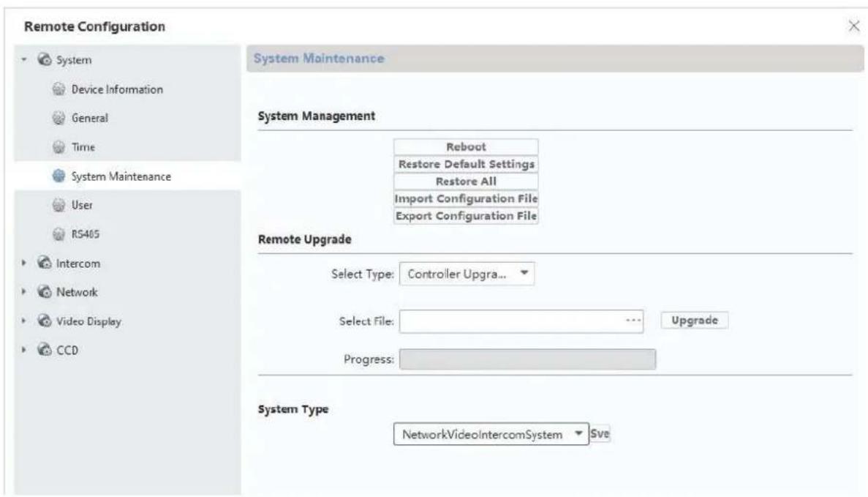Collapse the System tree node arrow
This screenshot has height=497, width=868.
[24, 59]
